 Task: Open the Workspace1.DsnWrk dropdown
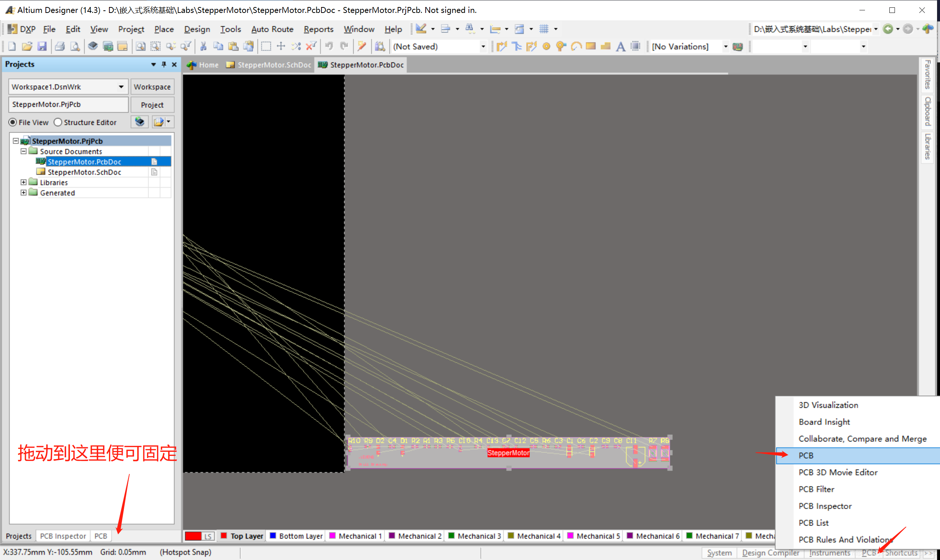click(121, 87)
